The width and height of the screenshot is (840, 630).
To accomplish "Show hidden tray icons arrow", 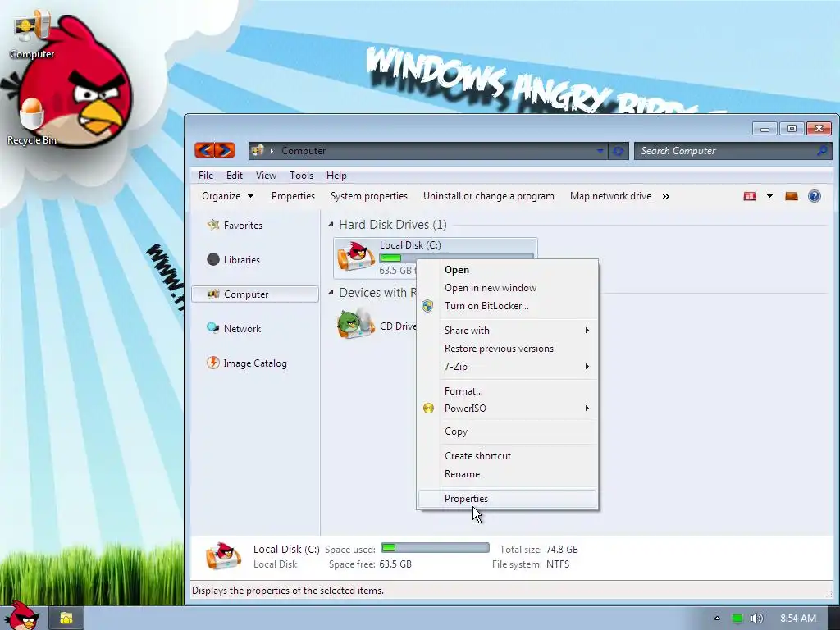I will tap(717, 619).
